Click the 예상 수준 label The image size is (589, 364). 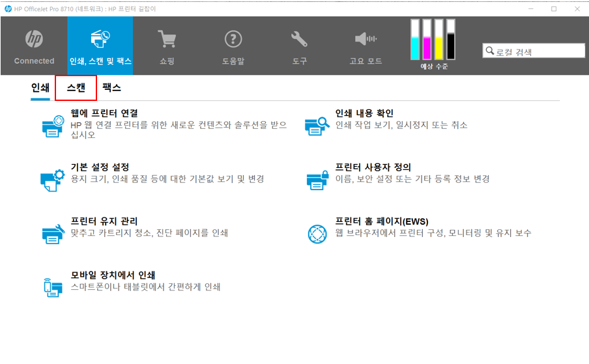[434, 66]
